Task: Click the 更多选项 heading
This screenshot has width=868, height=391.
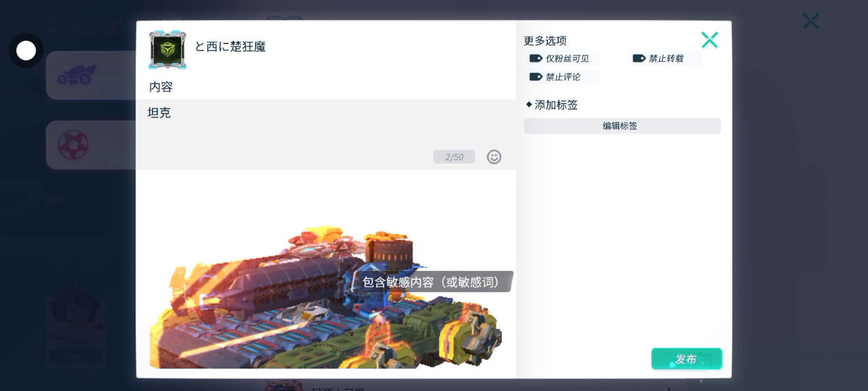Action: (x=545, y=41)
